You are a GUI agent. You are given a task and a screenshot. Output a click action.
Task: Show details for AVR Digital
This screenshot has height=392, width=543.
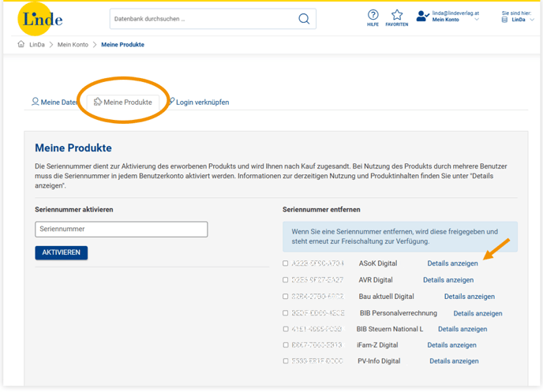[448, 280]
